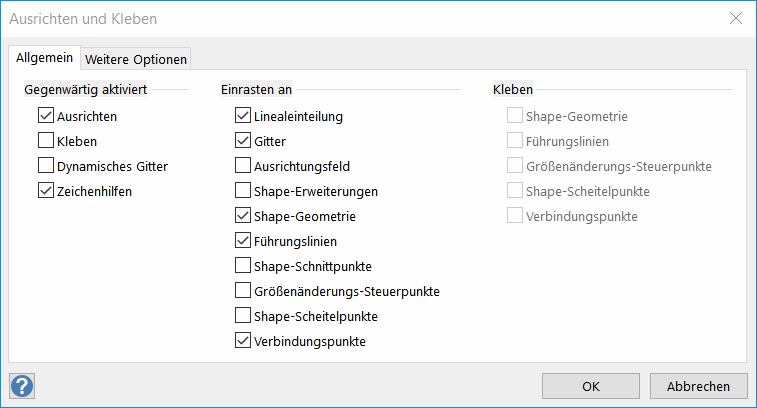Enable the Kleben checkbox under Gegenwärtig aktiviert

tap(45, 141)
